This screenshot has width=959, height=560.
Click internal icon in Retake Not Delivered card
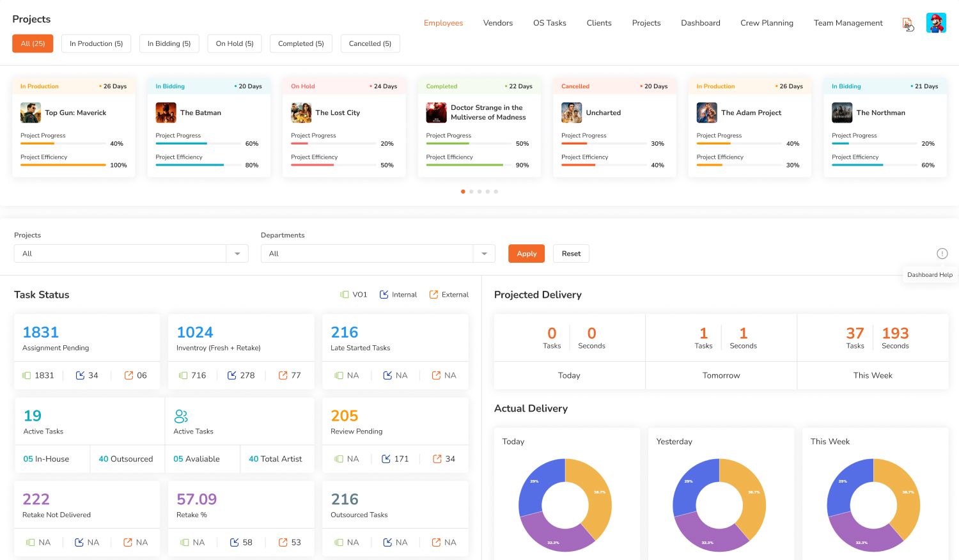79,542
